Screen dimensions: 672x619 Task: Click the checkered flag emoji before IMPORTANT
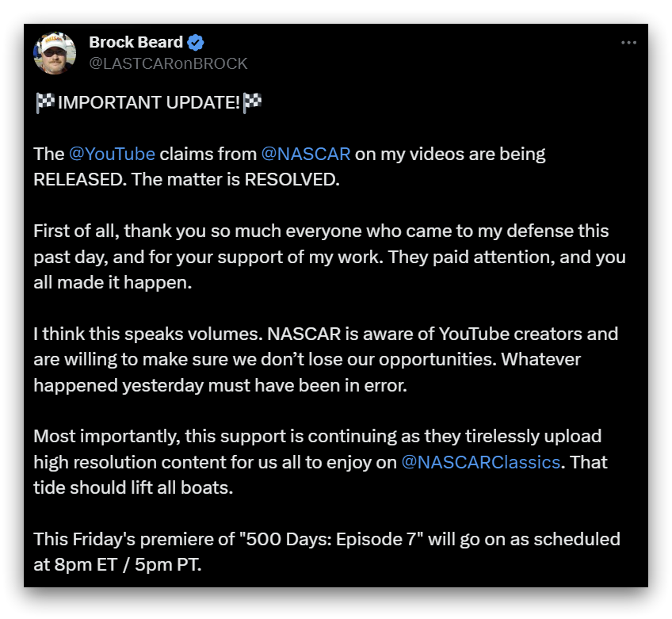44,103
